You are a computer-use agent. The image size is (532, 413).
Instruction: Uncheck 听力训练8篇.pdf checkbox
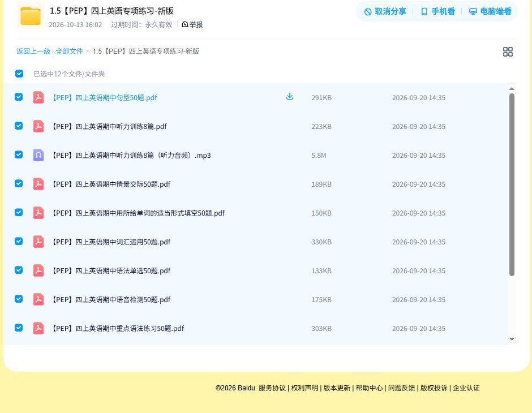(19, 126)
